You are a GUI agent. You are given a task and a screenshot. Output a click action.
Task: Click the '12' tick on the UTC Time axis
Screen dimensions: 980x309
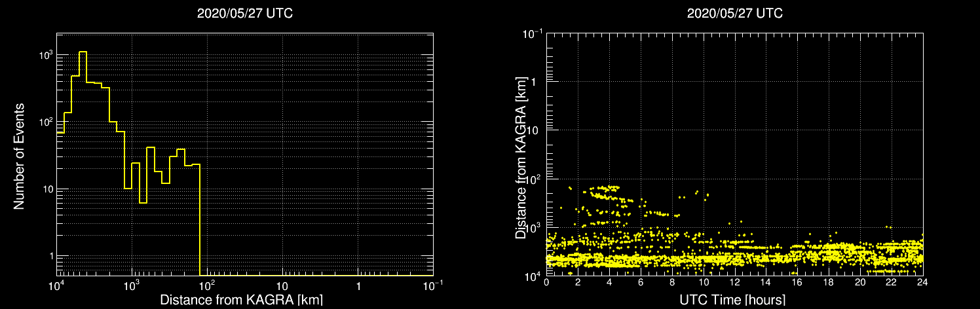pos(735,283)
